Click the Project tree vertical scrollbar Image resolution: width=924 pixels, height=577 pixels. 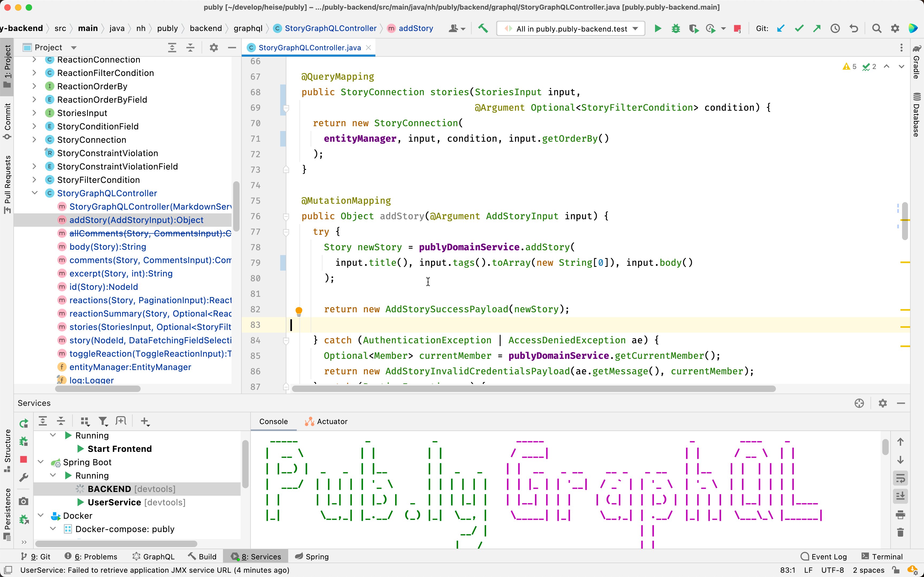[236, 206]
